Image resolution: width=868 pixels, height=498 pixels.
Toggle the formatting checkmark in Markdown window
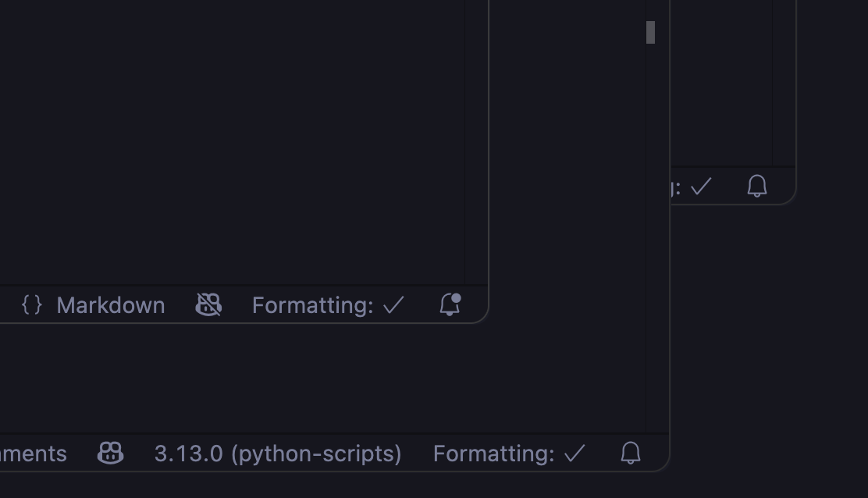pos(393,305)
